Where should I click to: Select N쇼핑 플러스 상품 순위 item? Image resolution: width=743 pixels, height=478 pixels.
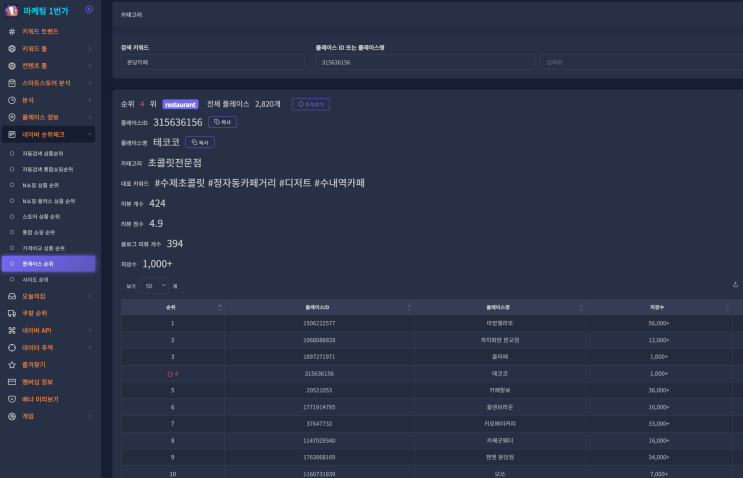pyautogui.click(x=48, y=201)
